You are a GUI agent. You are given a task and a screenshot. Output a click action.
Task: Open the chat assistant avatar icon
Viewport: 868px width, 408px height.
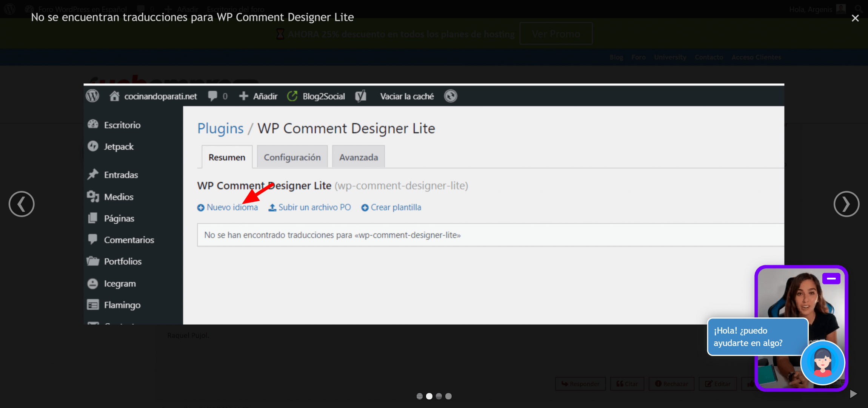tap(823, 362)
